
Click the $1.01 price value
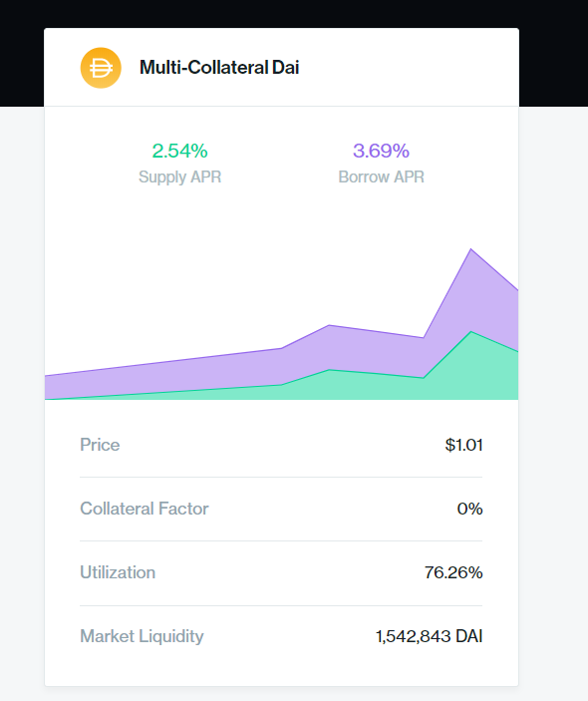pos(463,445)
